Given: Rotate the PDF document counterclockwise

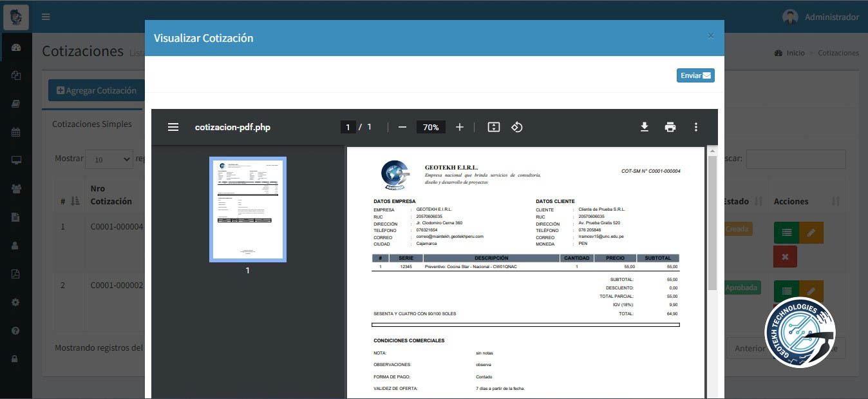Looking at the screenshot, I should pos(516,127).
